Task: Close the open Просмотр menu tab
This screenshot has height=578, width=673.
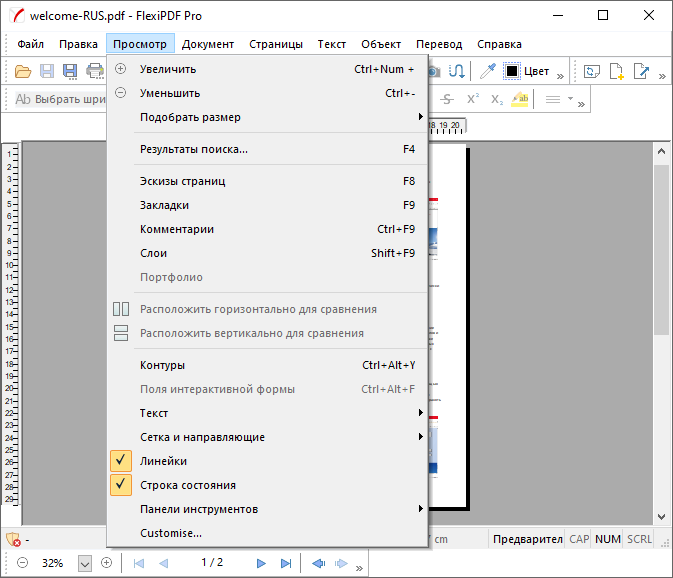Action: pyautogui.click(x=140, y=44)
